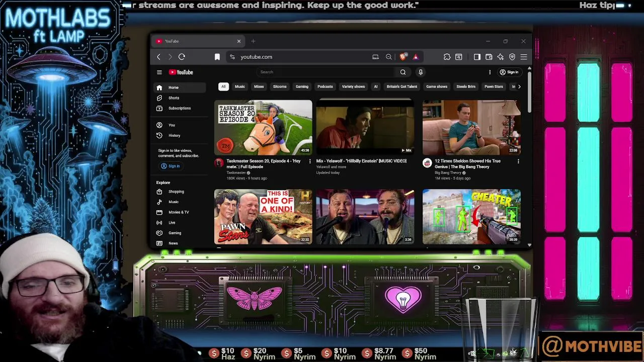The image size is (644, 362).
Task: Open the Brave Wallet icon
Action: 489,57
